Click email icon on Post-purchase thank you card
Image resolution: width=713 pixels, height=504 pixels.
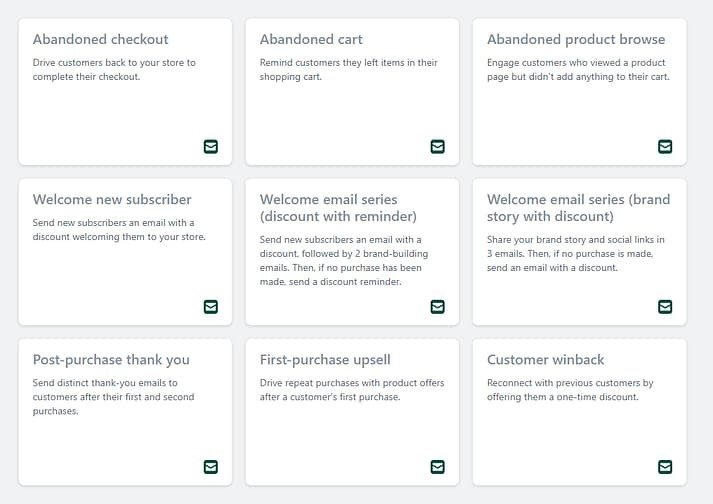point(210,467)
